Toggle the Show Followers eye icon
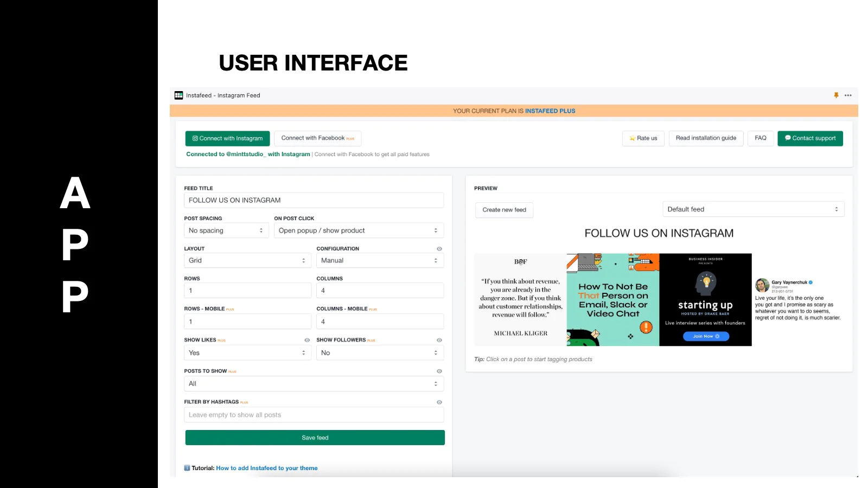868x488 pixels. pyautogui.click(x=439, y=340)
